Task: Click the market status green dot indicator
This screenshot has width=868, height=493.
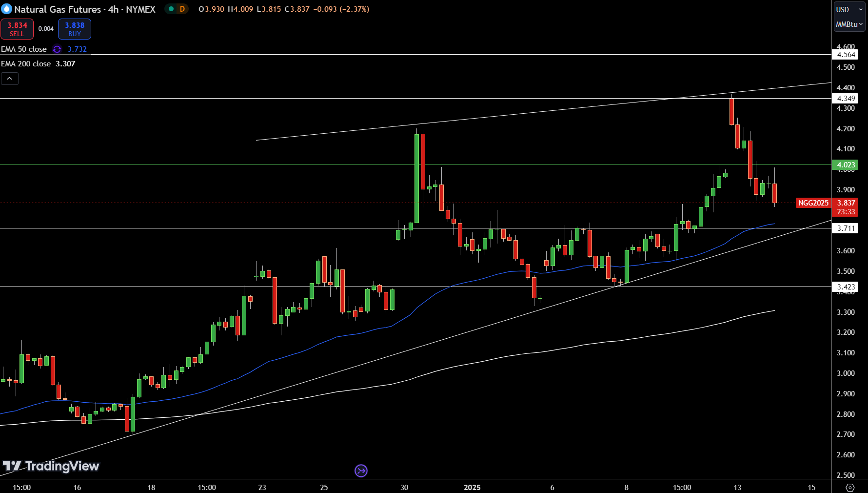Action: point(171,9)
